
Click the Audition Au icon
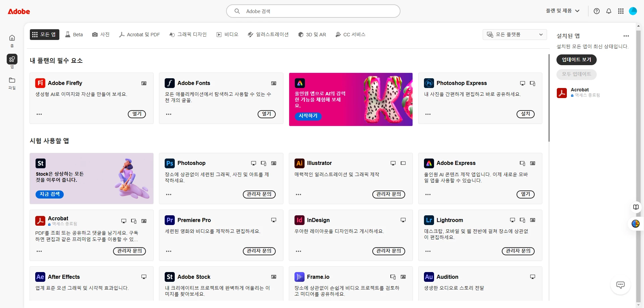[429, 277]
